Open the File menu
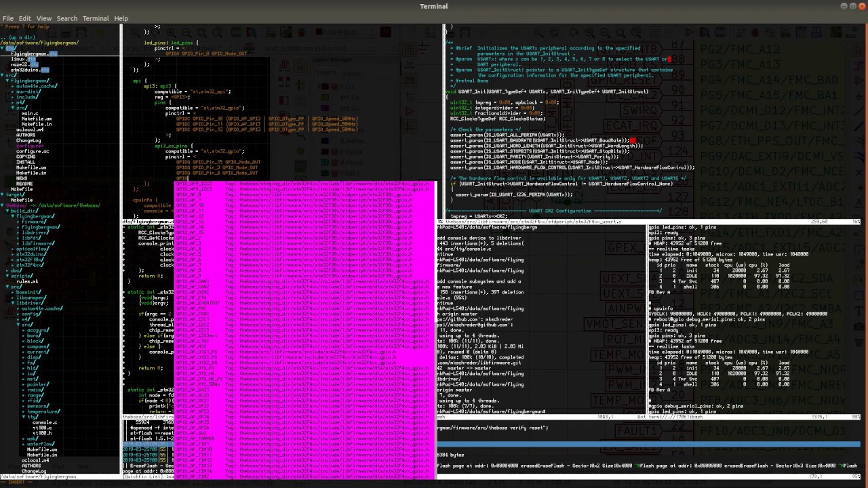 click(8, 18)
